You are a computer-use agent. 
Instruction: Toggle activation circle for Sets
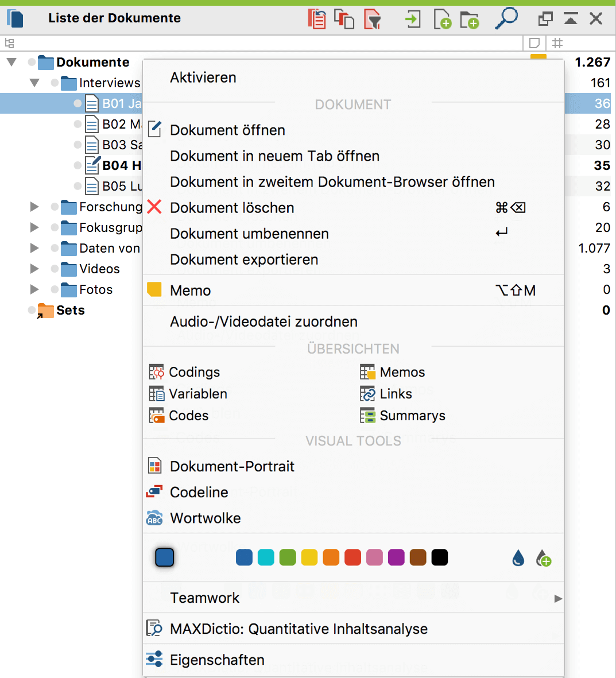pyautogui.click(x=32, y=310)
